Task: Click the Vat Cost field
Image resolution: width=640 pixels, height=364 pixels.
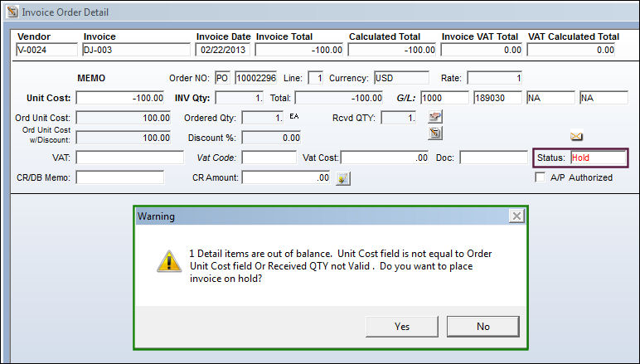Action: (x=385, y=158)
